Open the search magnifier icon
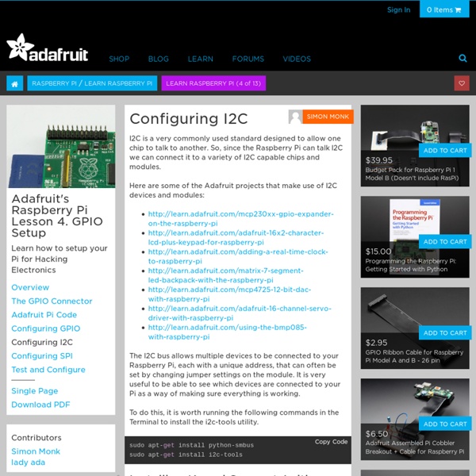 coord(463,58)
